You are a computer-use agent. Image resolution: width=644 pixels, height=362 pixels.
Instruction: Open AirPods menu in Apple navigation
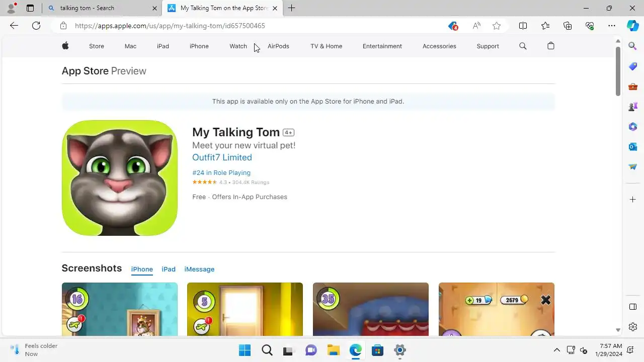[278, 46]
